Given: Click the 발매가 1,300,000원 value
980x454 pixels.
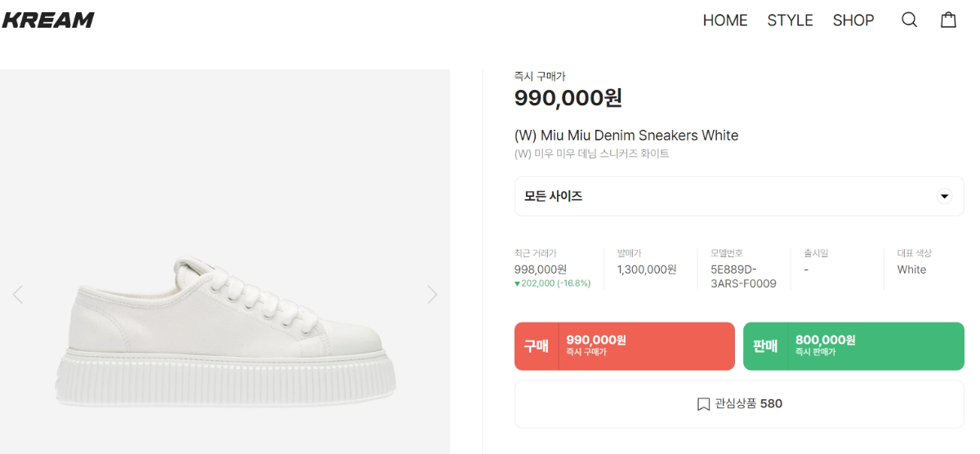Looking at the screenshot, I should pos(646,269).
